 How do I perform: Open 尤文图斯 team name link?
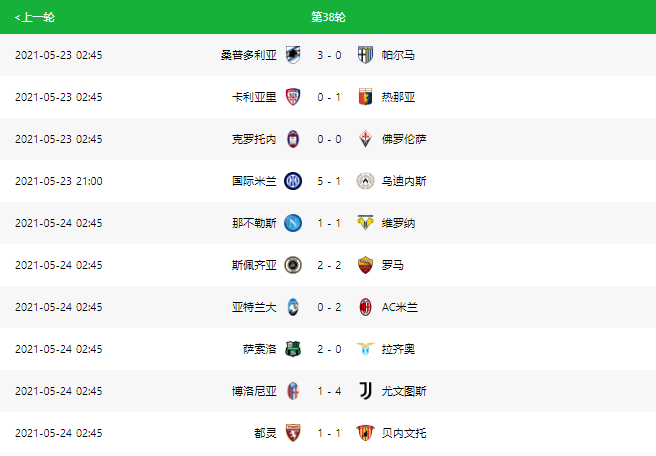pos(404,391)
